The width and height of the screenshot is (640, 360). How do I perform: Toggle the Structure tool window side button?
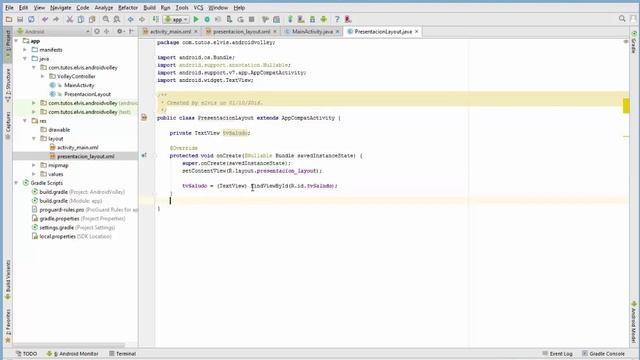pos(8,86)
